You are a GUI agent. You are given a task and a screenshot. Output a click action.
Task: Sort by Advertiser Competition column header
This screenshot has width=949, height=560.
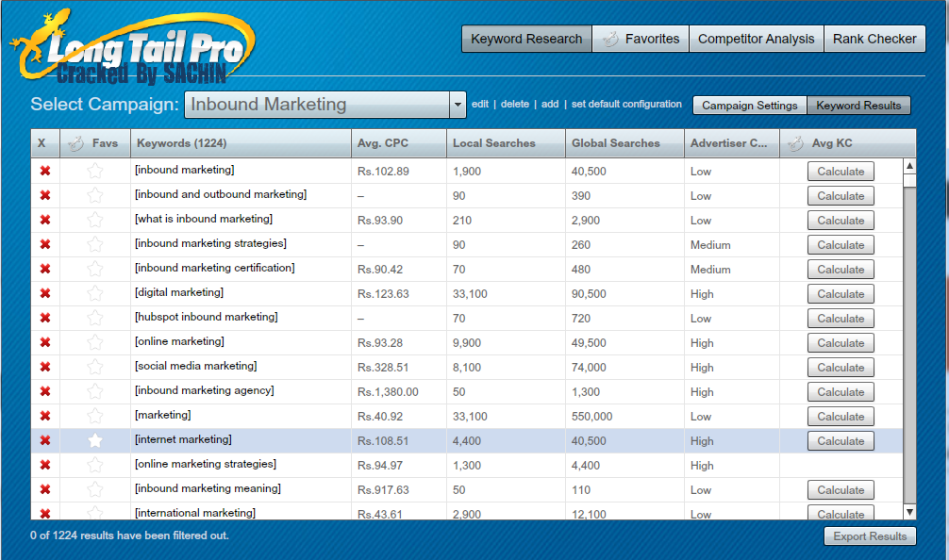point(732,143)
